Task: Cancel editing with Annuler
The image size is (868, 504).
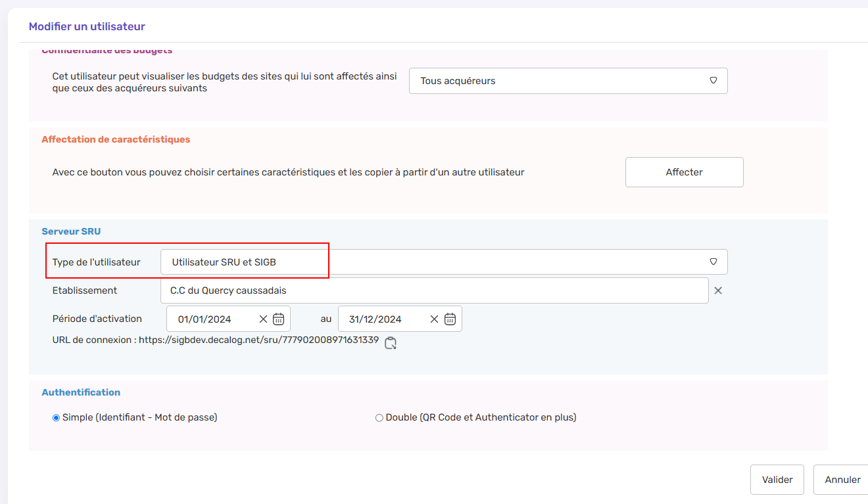Action: [842, 480]
